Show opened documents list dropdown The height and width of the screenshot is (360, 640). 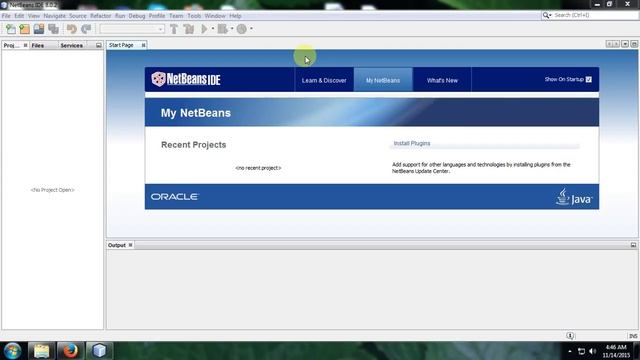click(x=625, y=44)
